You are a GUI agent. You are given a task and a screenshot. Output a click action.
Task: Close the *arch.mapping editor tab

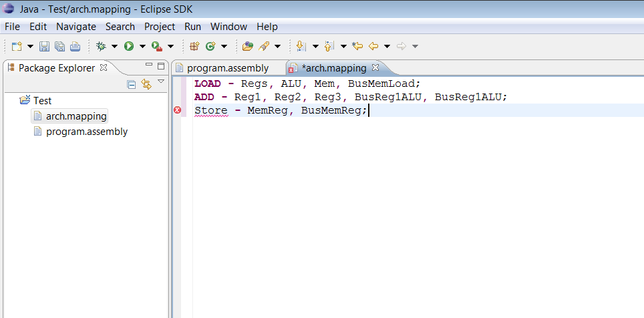click(375, 67)
